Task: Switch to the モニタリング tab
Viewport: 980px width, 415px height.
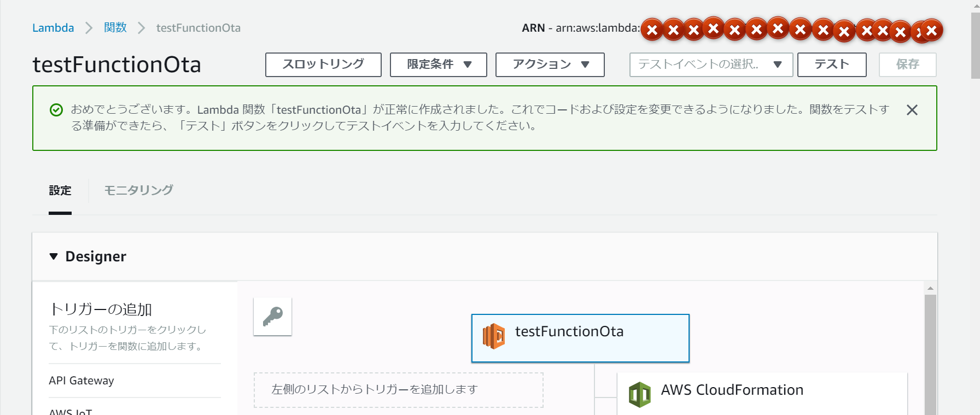Action: tap(138, 190)
